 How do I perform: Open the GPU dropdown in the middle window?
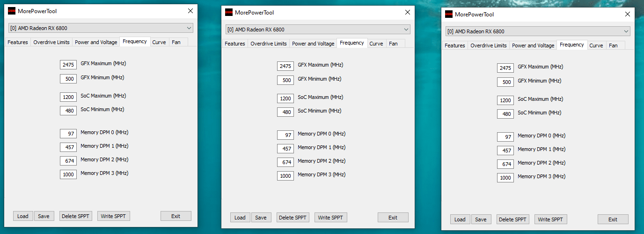pos(318,30)
